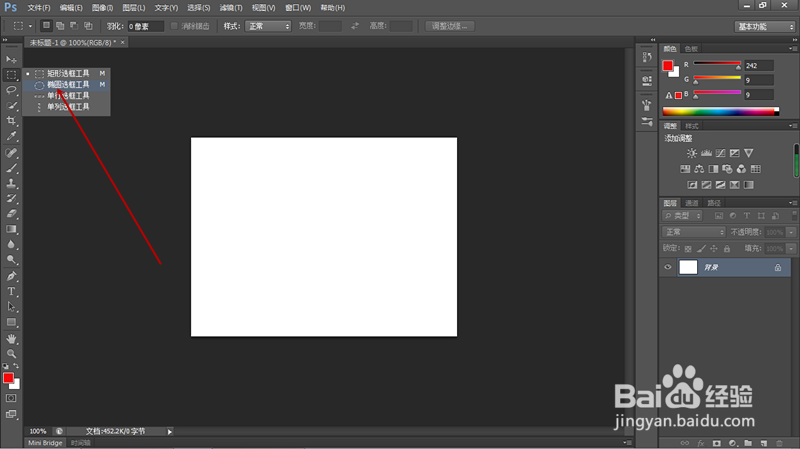The width and height of the screenshot is (800, 449).
Task: Choose Elliptical Marquee tool from flyout
Action: click(x=67, y=85)
